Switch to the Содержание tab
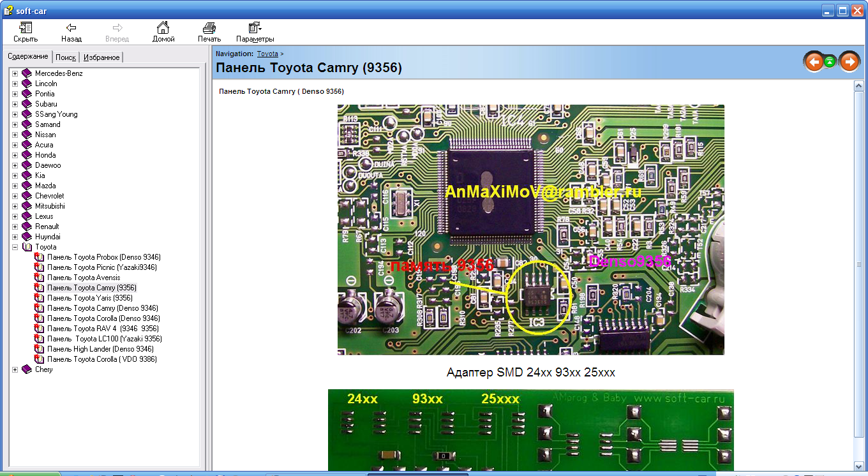Image resolution: width=868 pixels, height=476 pixels. click(28, 57)
